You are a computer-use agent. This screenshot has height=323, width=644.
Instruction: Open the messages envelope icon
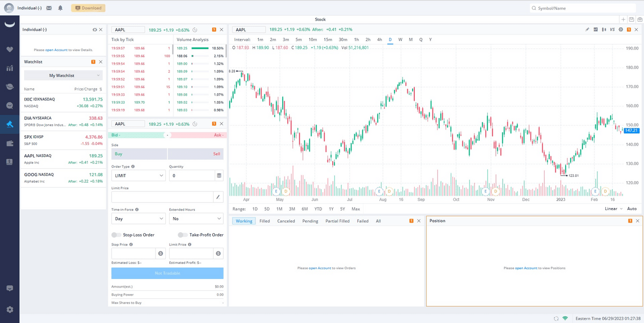(x=49, y=8)
